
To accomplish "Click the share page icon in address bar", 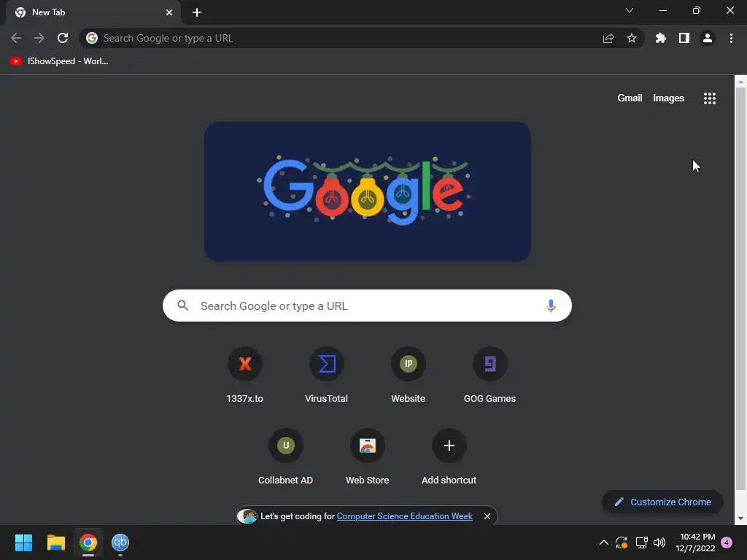I will 608,39.
